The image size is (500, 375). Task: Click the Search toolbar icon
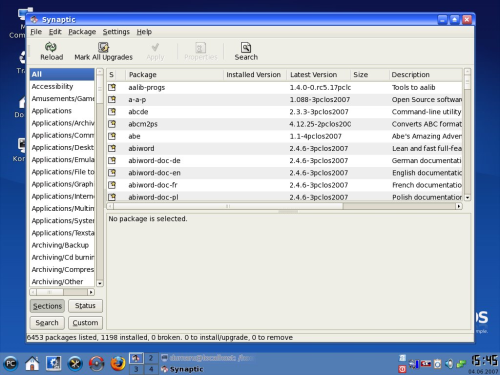coord(246,47)
